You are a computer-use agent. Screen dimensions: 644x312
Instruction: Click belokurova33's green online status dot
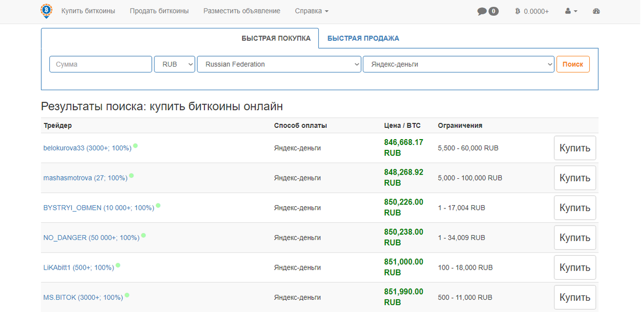tap(136, 145)
